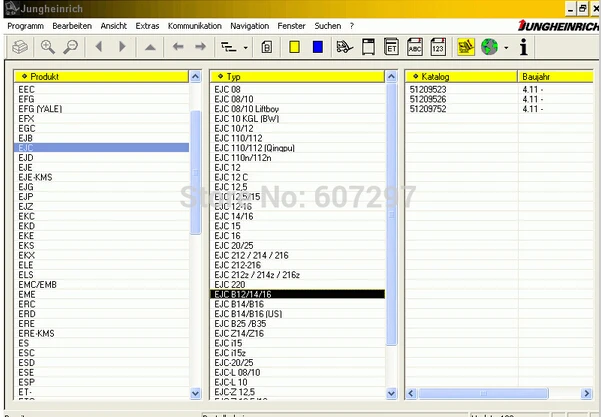Viewport: 601px width, 417px height.
Task: Select type EJC 08/10 Liftboy
Action: (x=297, y=109)
